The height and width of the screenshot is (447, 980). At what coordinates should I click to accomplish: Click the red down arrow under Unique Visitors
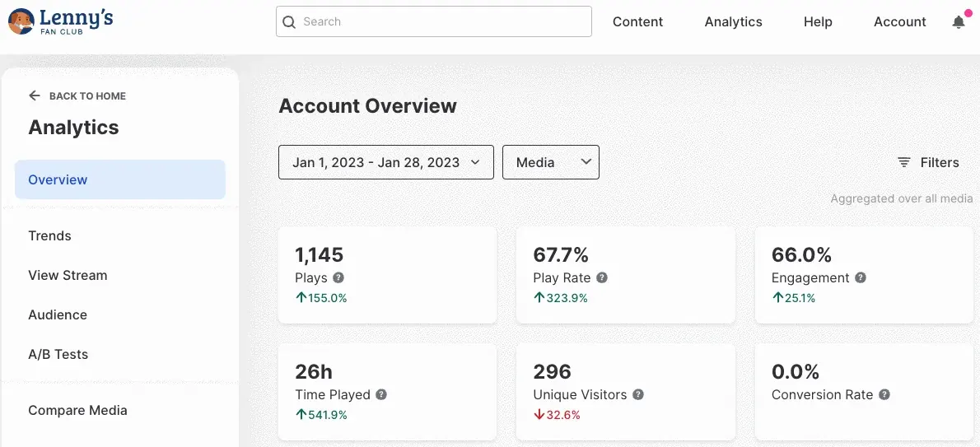point(539,415)
